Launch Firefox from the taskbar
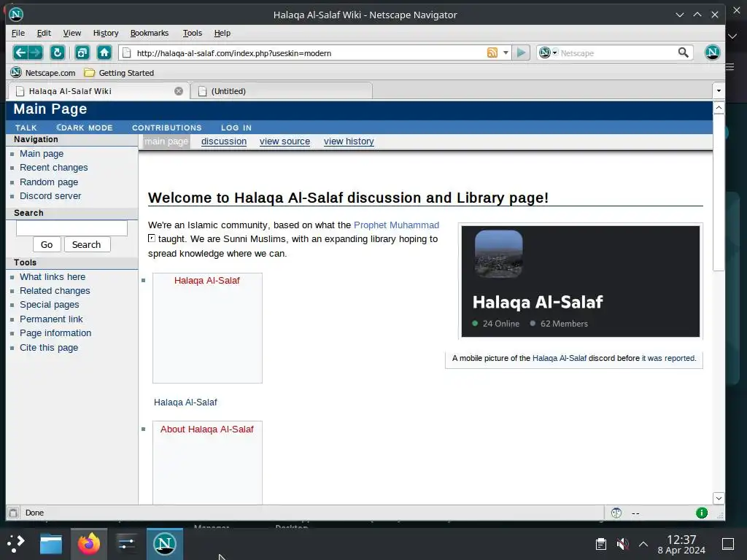 click(x=89, y=544)
